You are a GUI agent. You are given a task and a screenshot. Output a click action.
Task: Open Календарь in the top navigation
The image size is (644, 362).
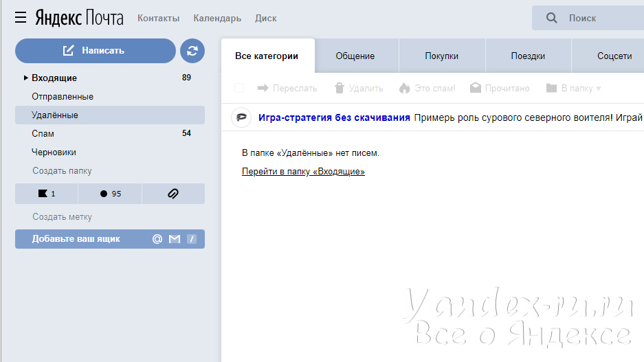(217, 19)
